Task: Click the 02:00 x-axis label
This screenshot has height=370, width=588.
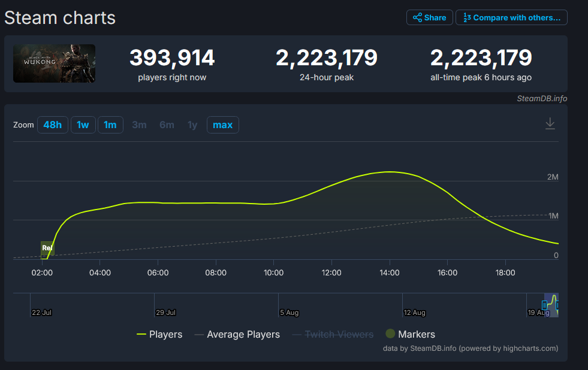Action: (42, 272)
